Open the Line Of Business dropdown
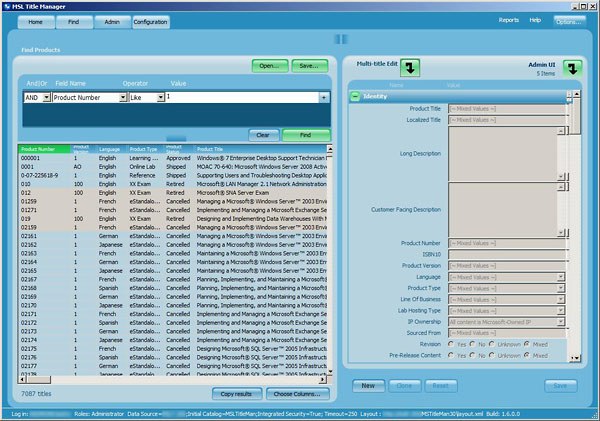600x421 pixels. (x=561, y=299)
